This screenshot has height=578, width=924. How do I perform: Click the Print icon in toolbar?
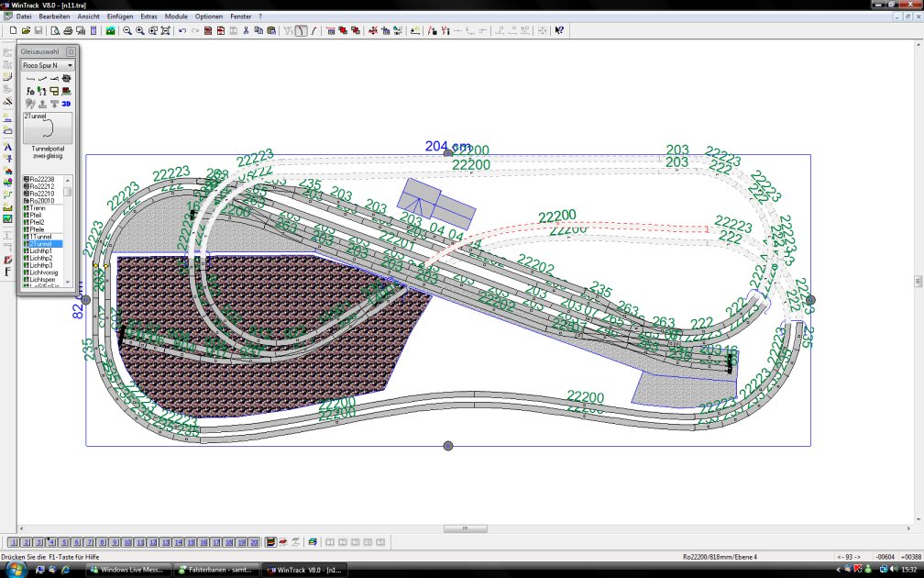(68, 30)
